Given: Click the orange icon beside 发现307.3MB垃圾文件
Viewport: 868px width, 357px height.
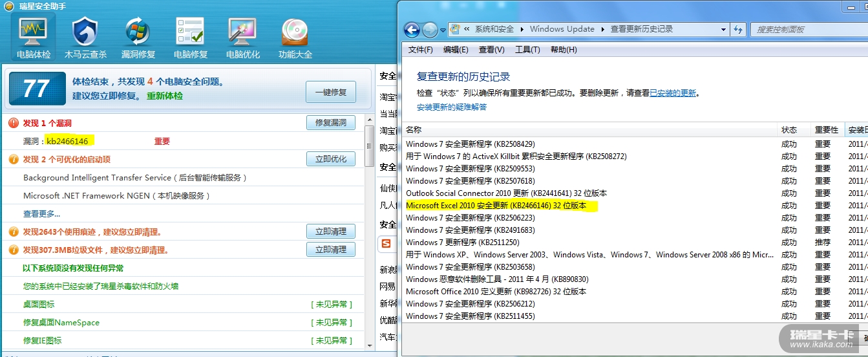Looking at the screenshot, I should [x=14, y=250].
